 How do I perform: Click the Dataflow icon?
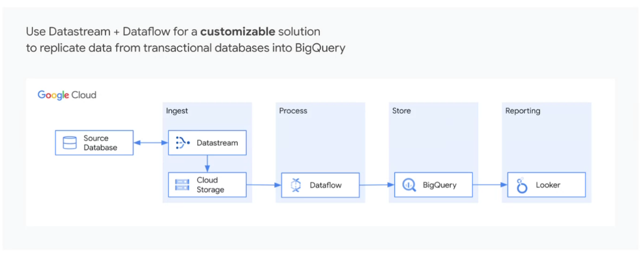pyautogui.click(x=295, y=185)
